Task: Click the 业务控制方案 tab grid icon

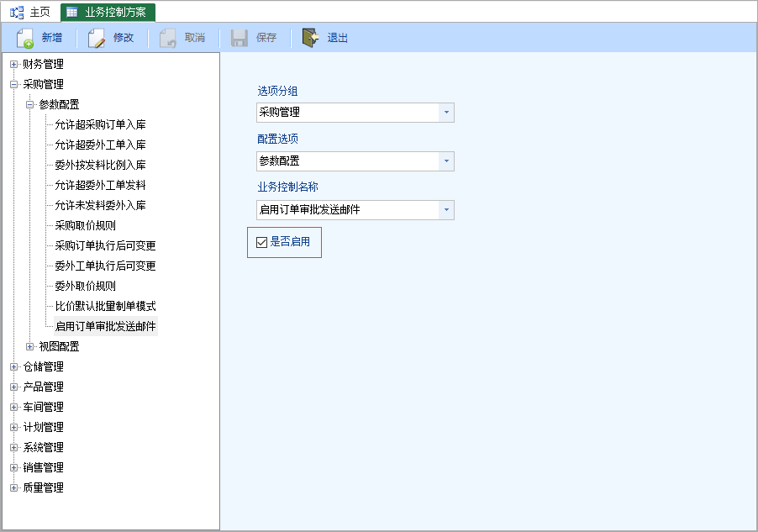Action: [x=72, y=12]
